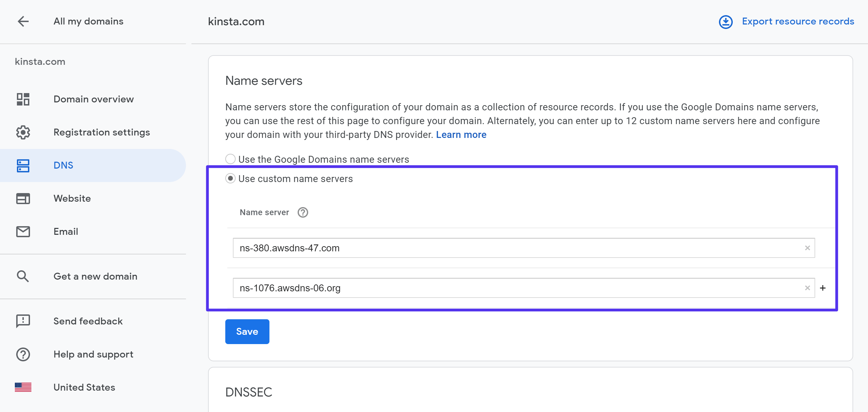Click the Website icon in sidebar
Viewport: 868px width, 412px height.
tap(23, 199)
